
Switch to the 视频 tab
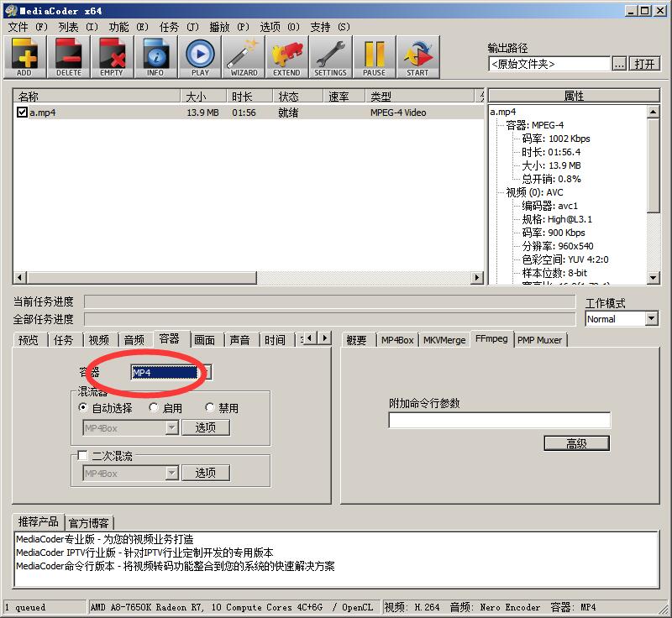[x=98, y=340]
